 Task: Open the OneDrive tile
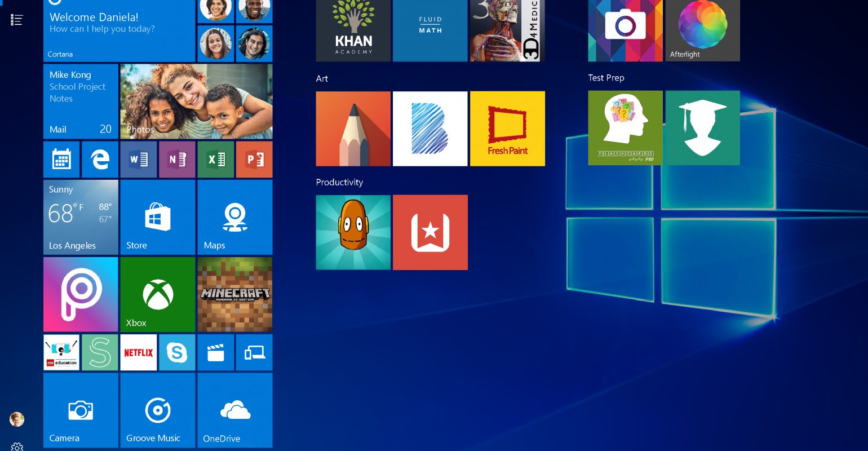pyautogui.click(x=235, y=410)
